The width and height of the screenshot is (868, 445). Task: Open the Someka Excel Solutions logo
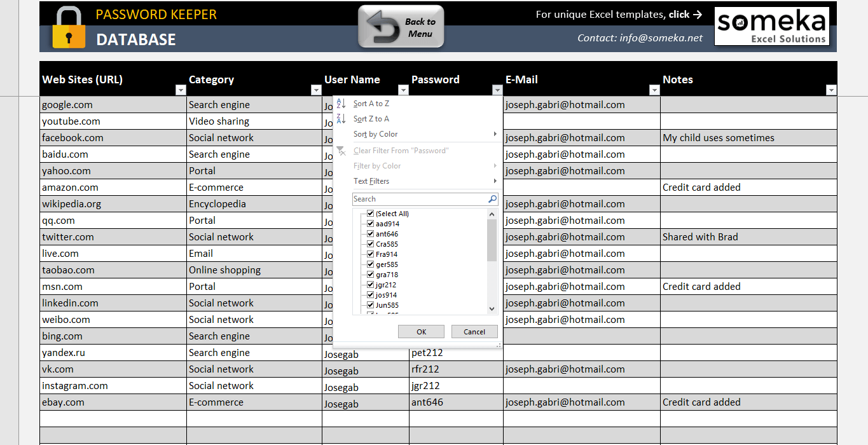(x=771, y=27)
